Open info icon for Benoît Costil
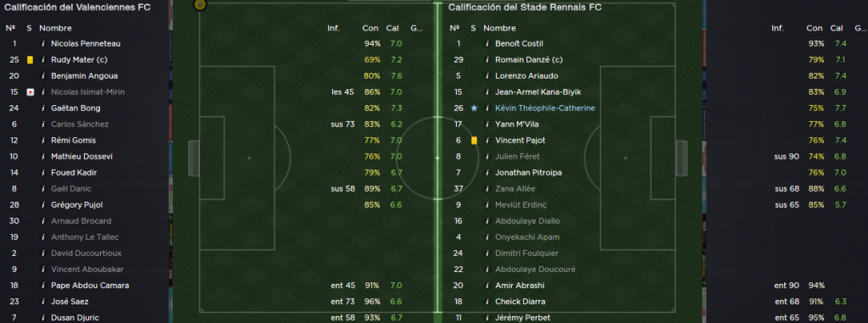 (x=487, y=44)
